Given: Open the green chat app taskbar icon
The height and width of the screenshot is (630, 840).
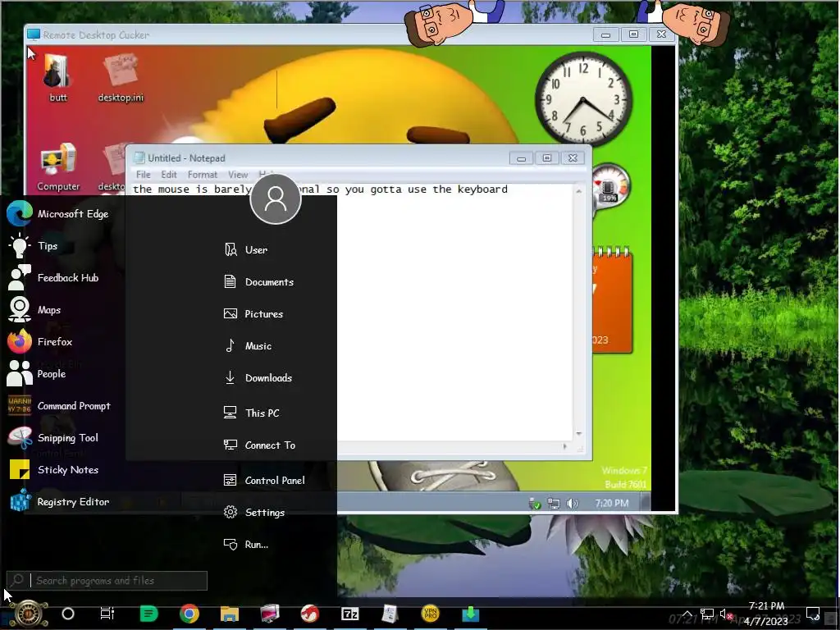Looking at the screenshot, I should pyautogui.click(x=148, y=614).
